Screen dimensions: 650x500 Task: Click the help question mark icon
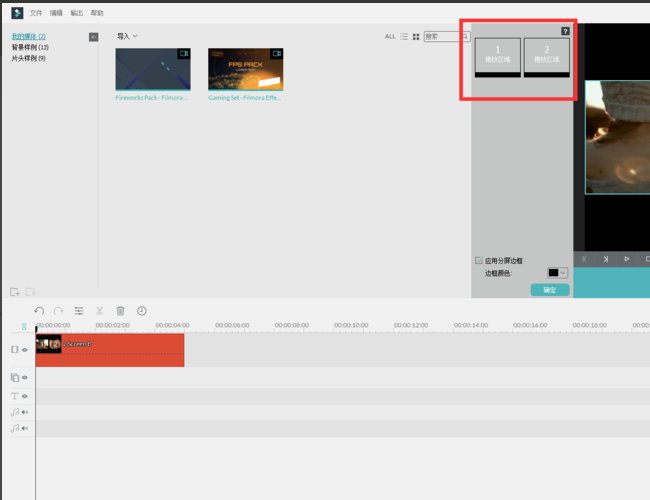click(566, 31)
